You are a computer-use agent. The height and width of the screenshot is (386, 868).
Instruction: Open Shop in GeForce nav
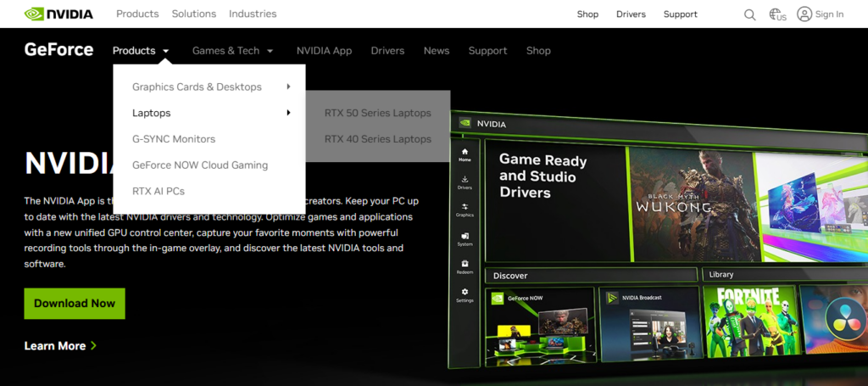(x=538, y=50)
